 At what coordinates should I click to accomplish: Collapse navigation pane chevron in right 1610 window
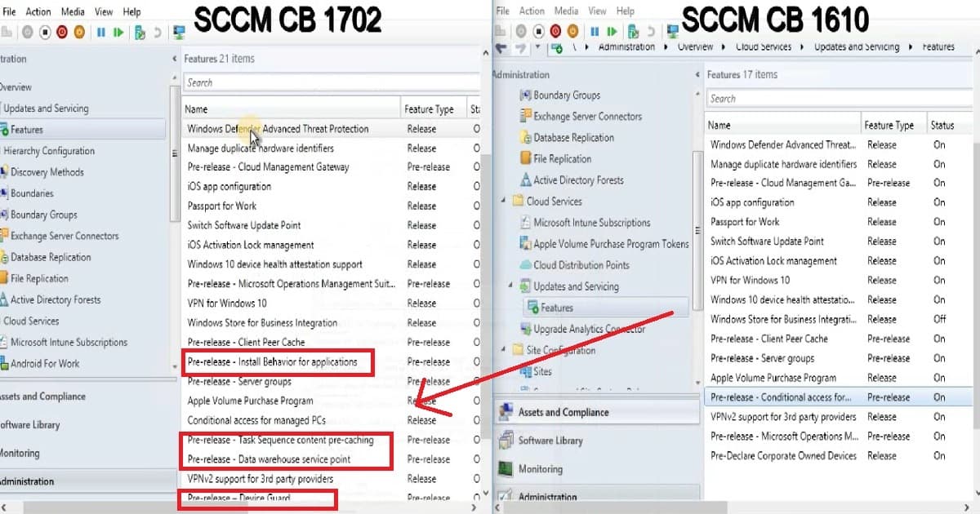[x=697, y=74]
